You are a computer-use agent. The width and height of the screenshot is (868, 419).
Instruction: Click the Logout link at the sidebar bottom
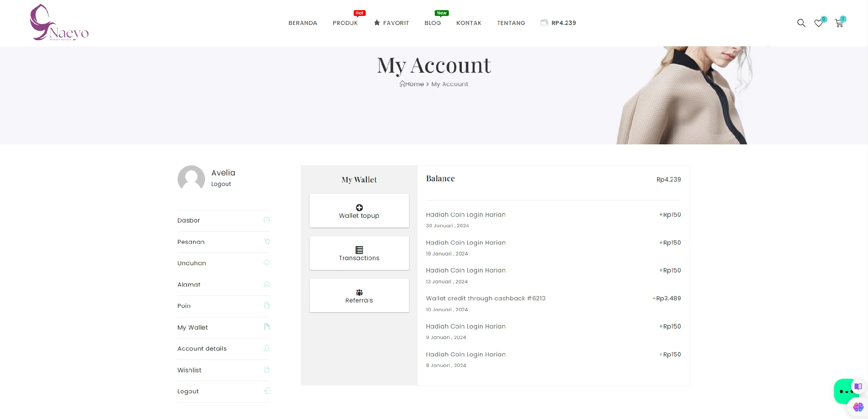[x=224, y=391]
